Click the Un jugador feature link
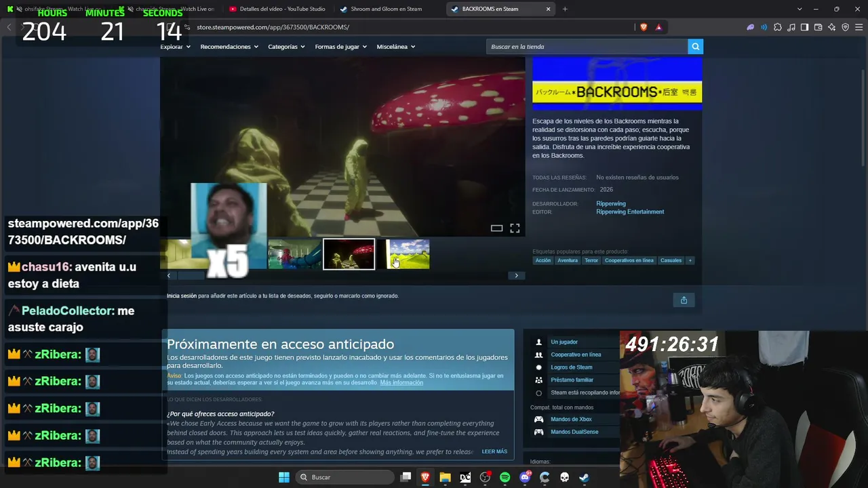The width and height of the screenshot is (868, 488). click(x=564, y=342)
